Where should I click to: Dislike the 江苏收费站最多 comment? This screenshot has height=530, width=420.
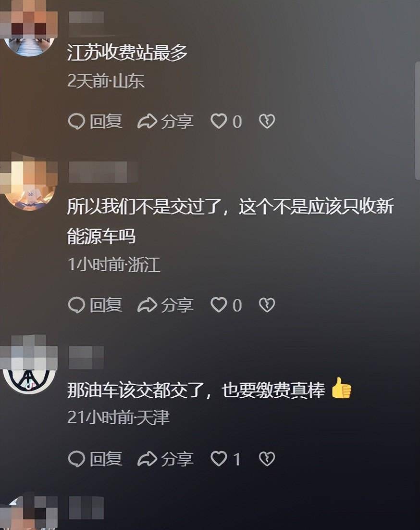tap(267, 121)
